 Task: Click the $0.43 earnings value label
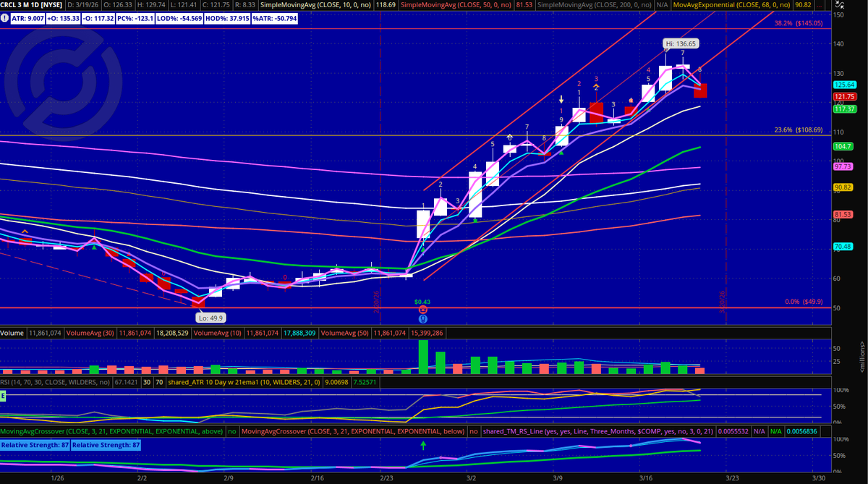(x=422, y=301)
